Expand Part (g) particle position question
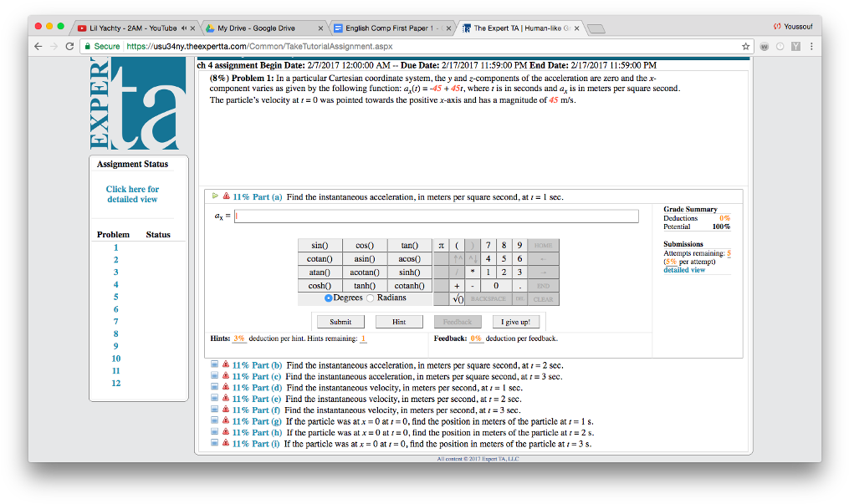 point(215,421)
